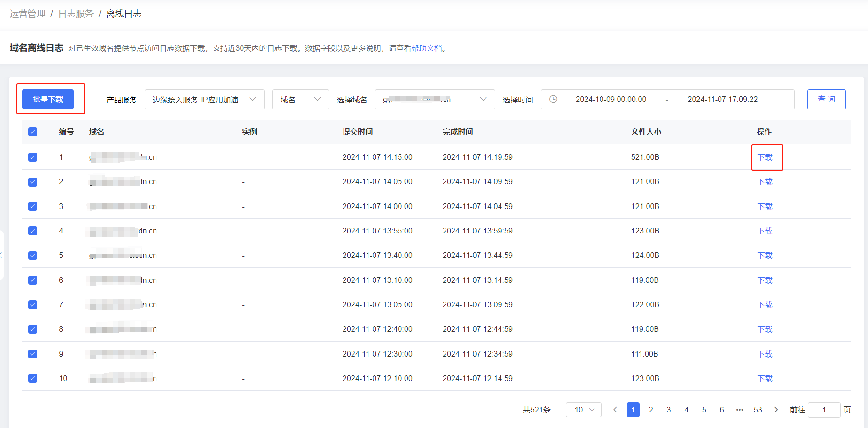Uncheck the checkbox for row 5

pyautogui.click(x=33, y=256)
